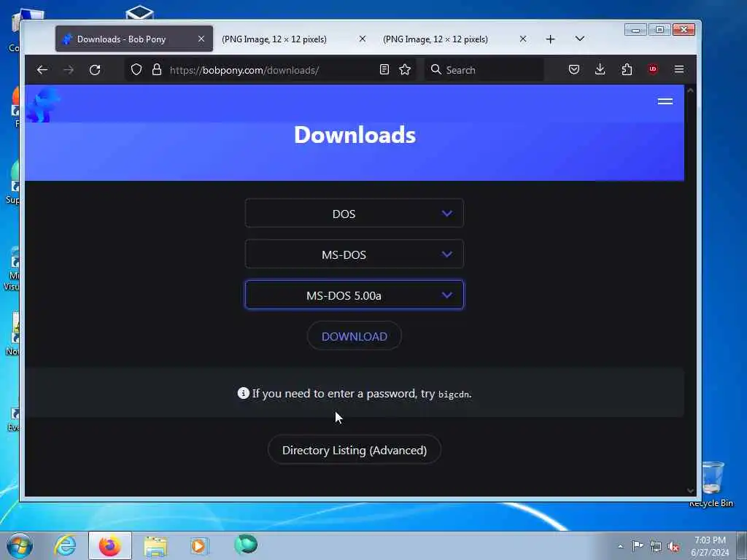Click the Firefox Search box
Screen dimensions: 747x560
(484, 70)
